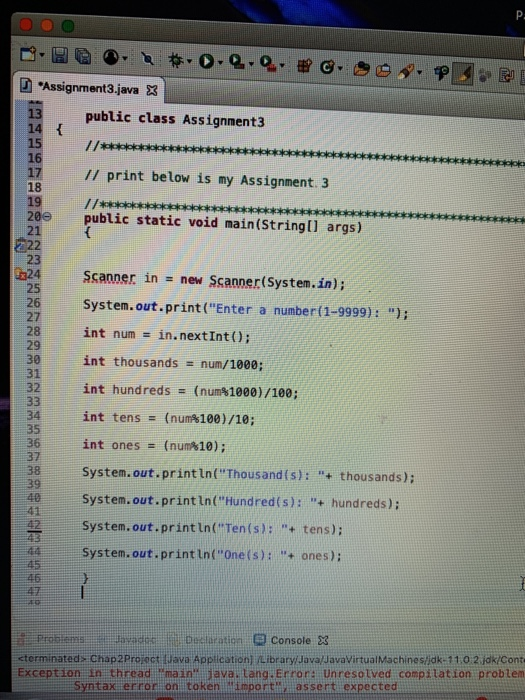Open the New wizard dropdown arrow

42,55
